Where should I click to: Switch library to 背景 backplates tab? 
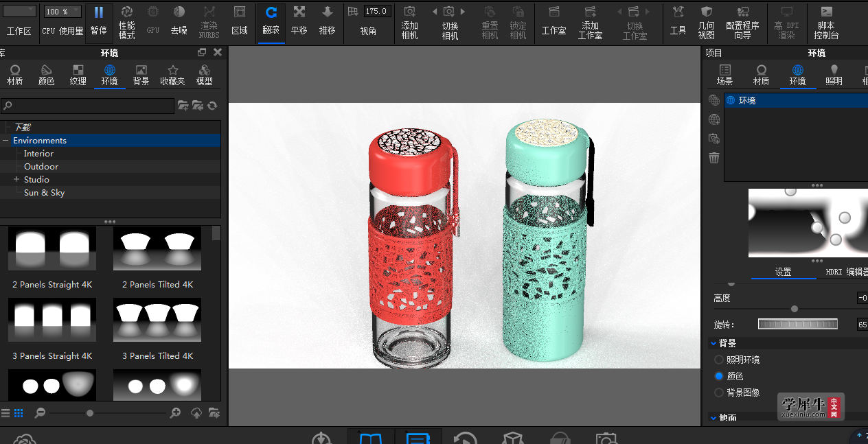coord(141,75)
